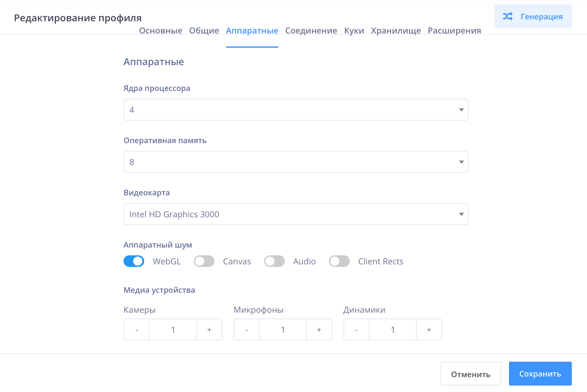587x392 pixels.
Task: Increase the Динамики count with plus
Action: (x=429, y=330)
